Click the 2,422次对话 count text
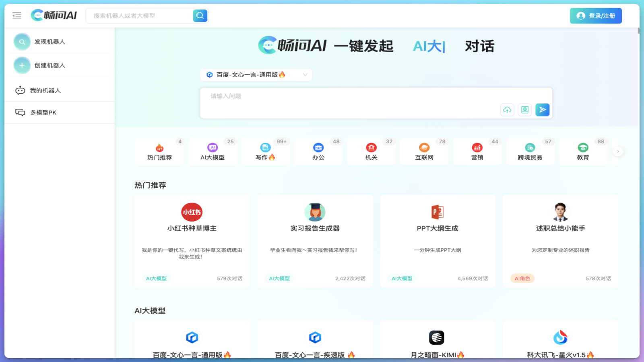The width and height of the screenshot is (644, 362). (350, 278)
